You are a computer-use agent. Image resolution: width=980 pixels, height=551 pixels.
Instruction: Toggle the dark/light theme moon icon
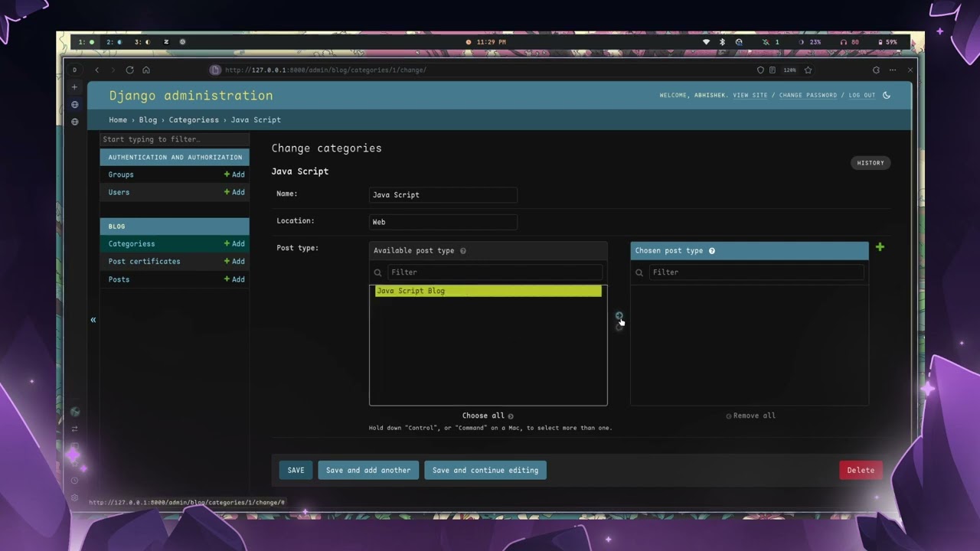pyautogui.click(x=887, y=96)
